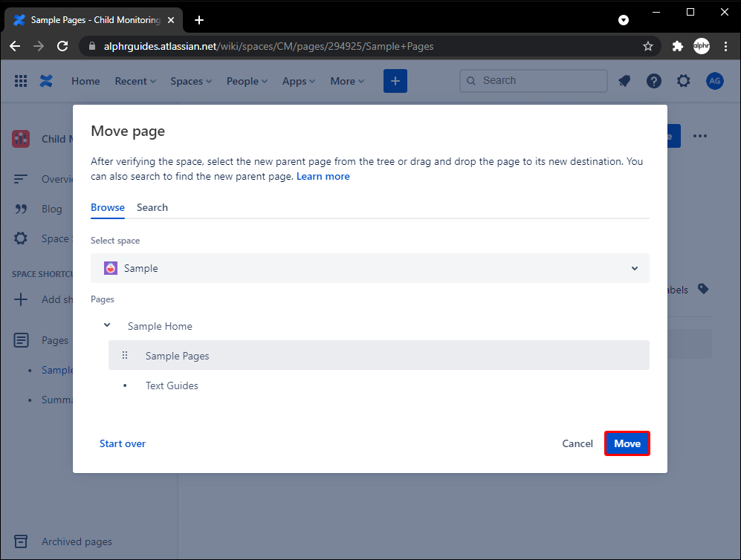Click Add shortcut plus icon
Image resolution: width=741 pixels, height=560 pixels.
click(x=21, y=299)
